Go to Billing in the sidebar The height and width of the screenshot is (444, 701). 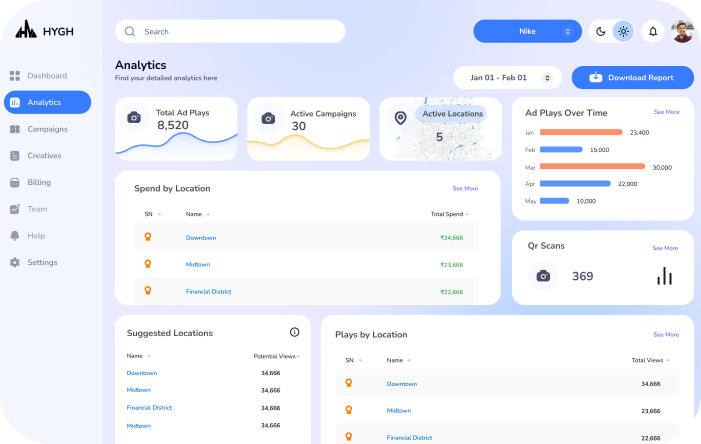coord(39,182)
